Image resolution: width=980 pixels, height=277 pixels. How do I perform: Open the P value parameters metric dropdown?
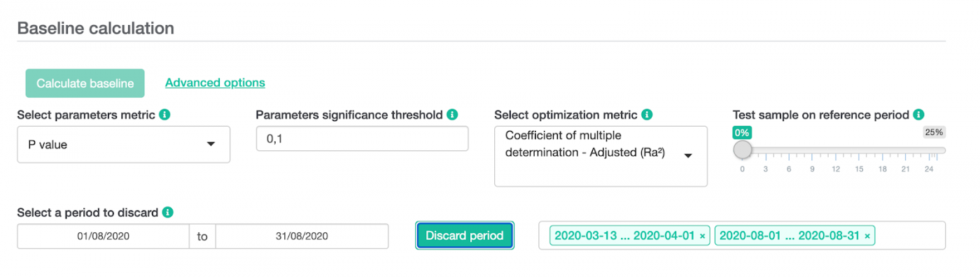pos(123,144)
